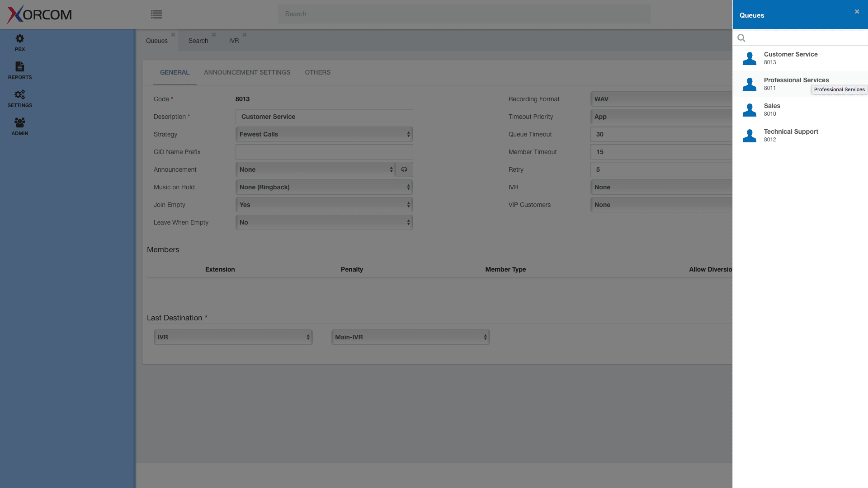Open the Announcement dropdown
Viewport: 868px width, 488px height.
[316, 169]
